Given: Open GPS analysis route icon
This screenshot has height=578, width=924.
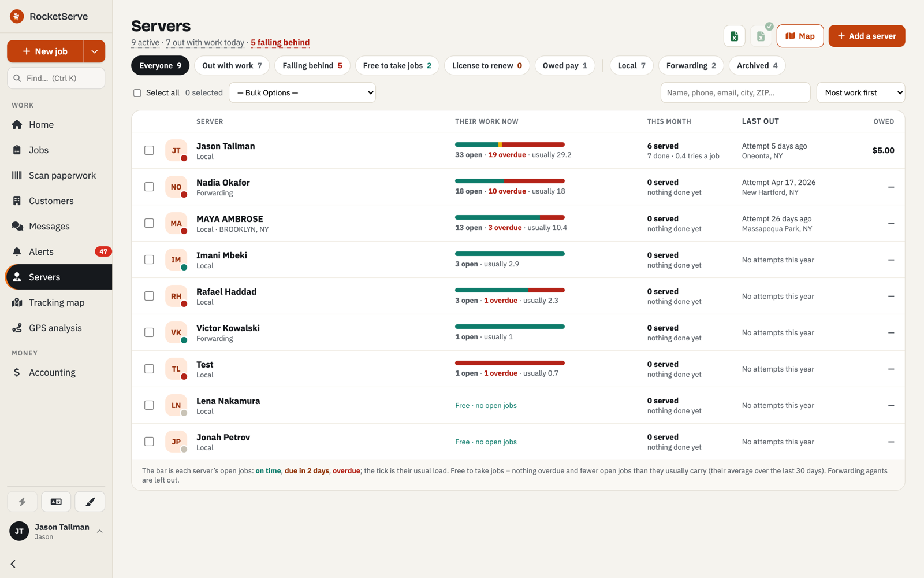Looking at the screenshot, I should pyautogui.click(x=17, y=328).
